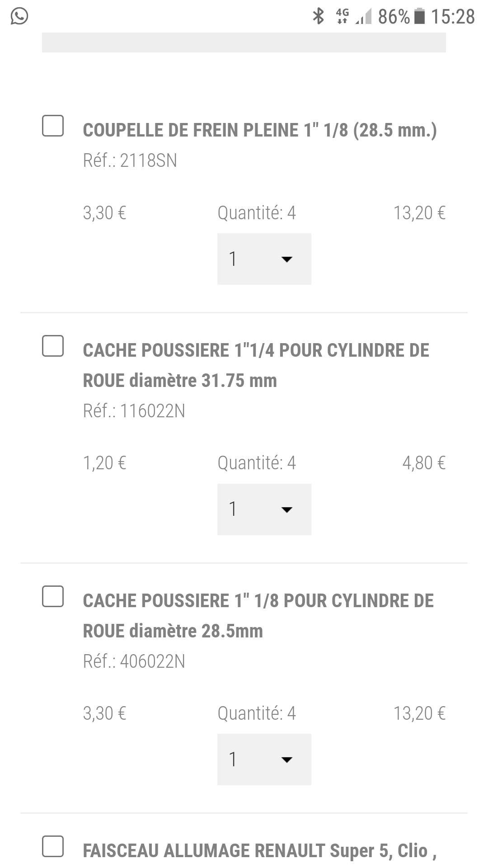Image resolution: width=488 pixels, height=868 pixels.
Task: Tick the CACHE POUSSIERE 1" 1/8 checkbox
Action: coord(53,596)
